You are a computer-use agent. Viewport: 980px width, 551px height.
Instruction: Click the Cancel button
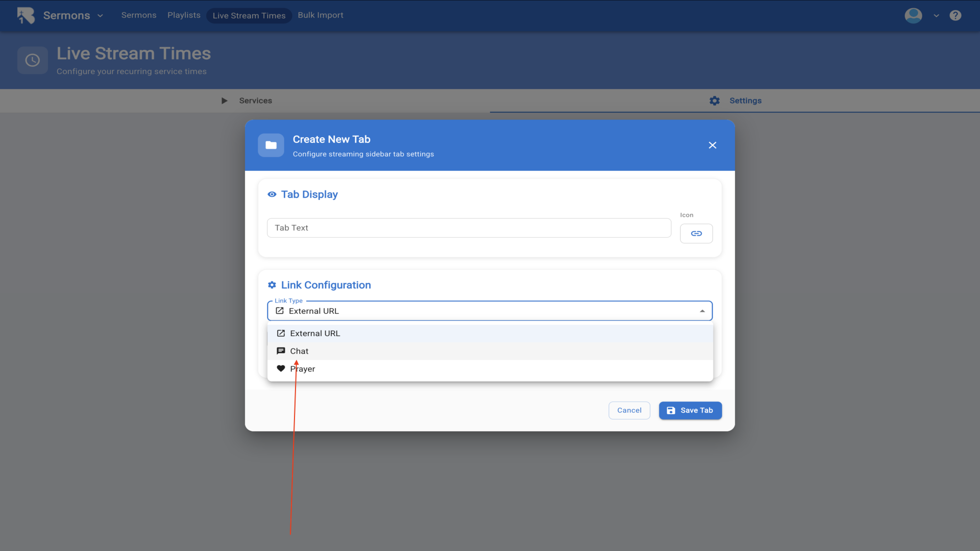coord(629,410)
